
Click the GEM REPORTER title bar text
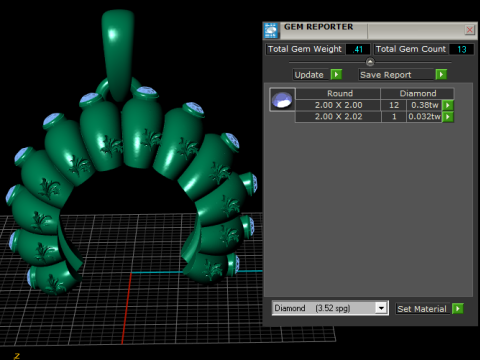click(318, 27)
